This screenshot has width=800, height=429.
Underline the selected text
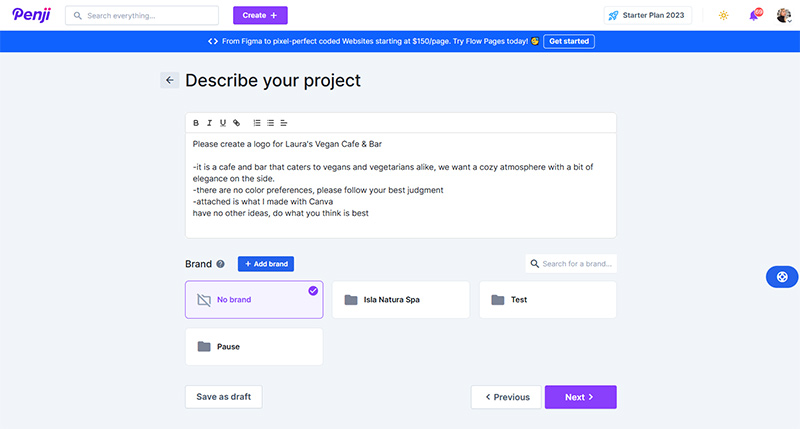222,123
